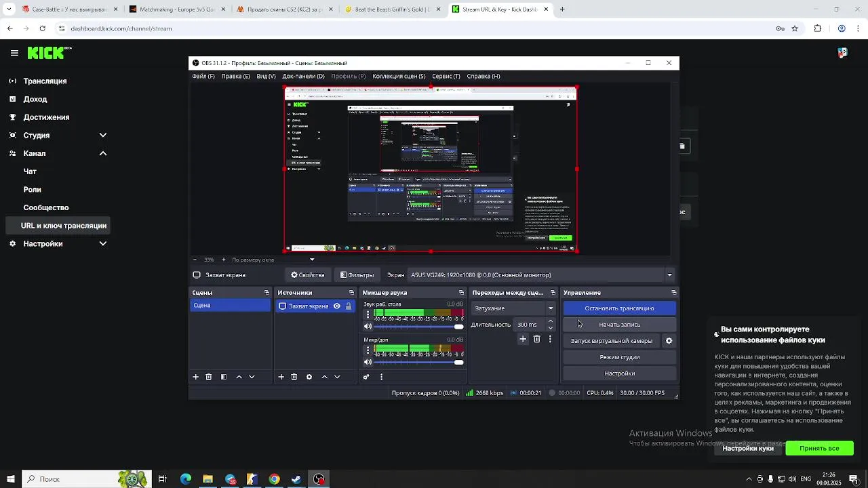
Task: Open advanced audio properties gears icon
Action: (x=366, y=377)
